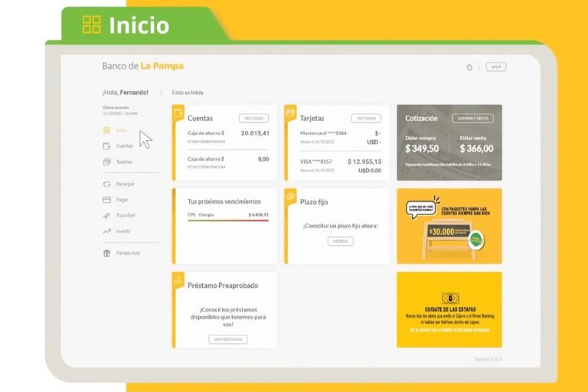
Task: Select the VISA ****8157 row
Action: point(341,165)
